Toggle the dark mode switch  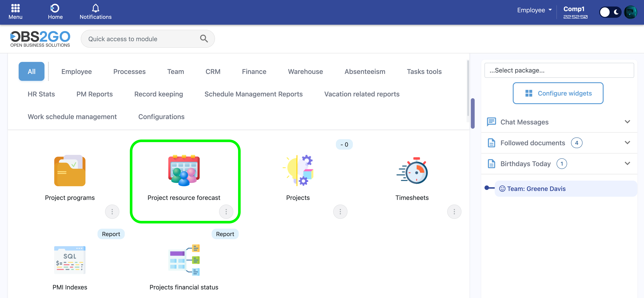pyautogui.click(x=610, y=12)
